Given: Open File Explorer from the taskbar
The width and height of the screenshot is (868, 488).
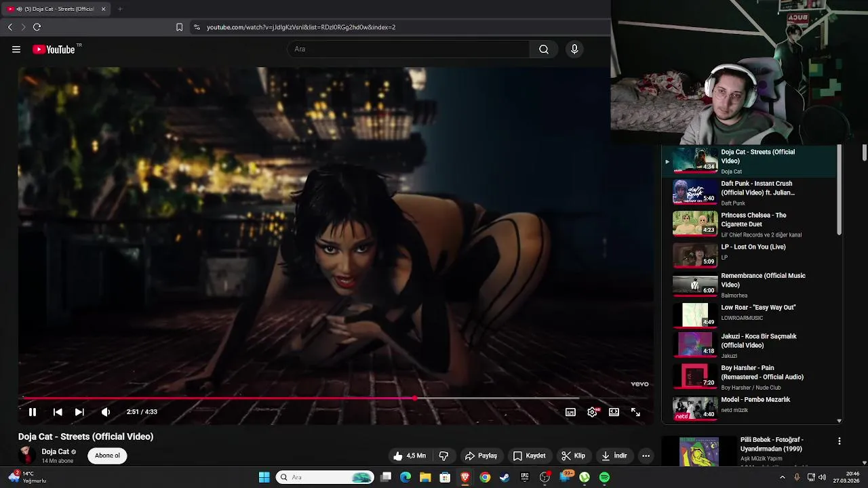Looking at the screenshot, I should (x=425, y=477).
